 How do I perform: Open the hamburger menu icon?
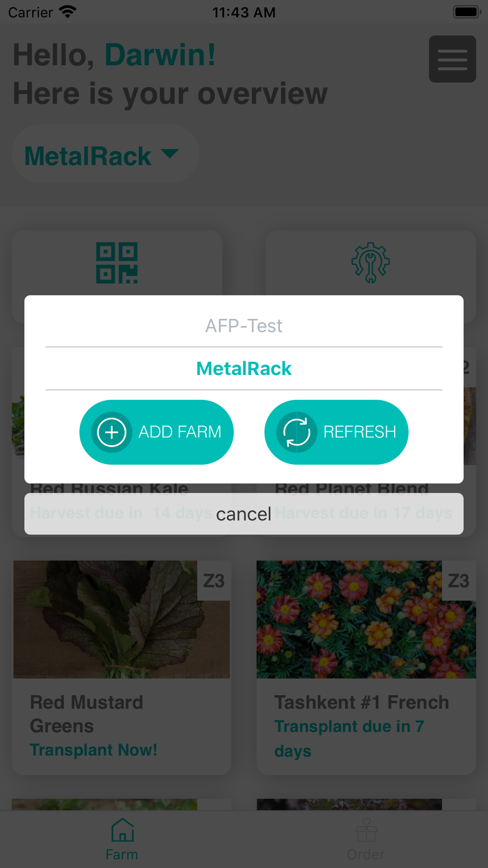[x=452, y=59]
